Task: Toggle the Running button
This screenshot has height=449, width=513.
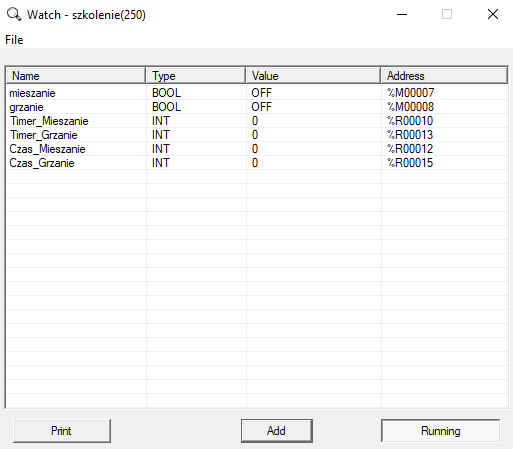Action: click(x=440, y=431)
